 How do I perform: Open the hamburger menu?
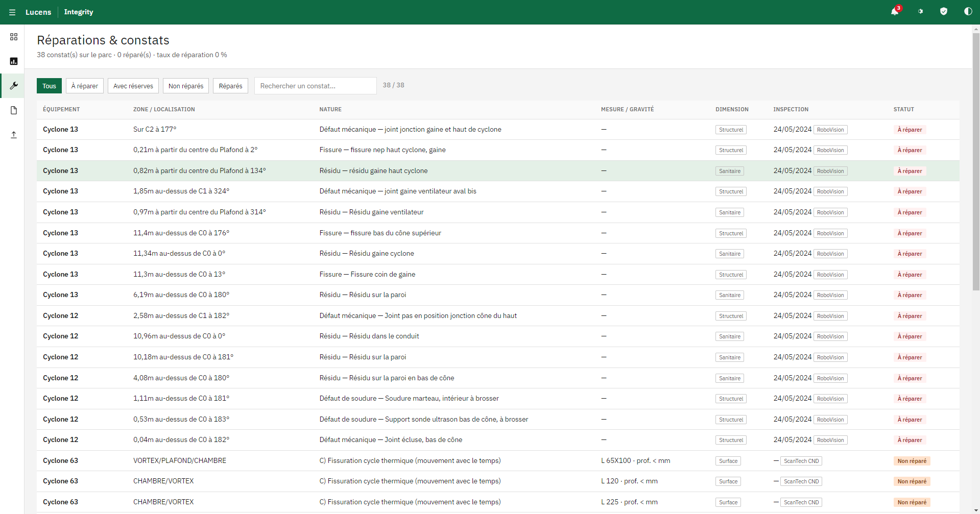coord(12,12)
